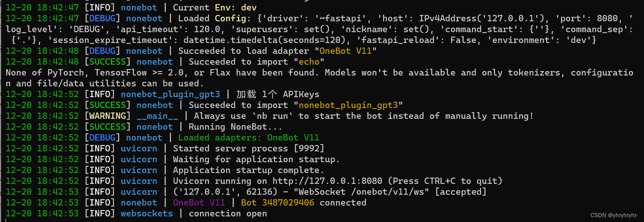The image size is (644, 222).
Task: Click the Started server process [9992] line
Action: 249,148
